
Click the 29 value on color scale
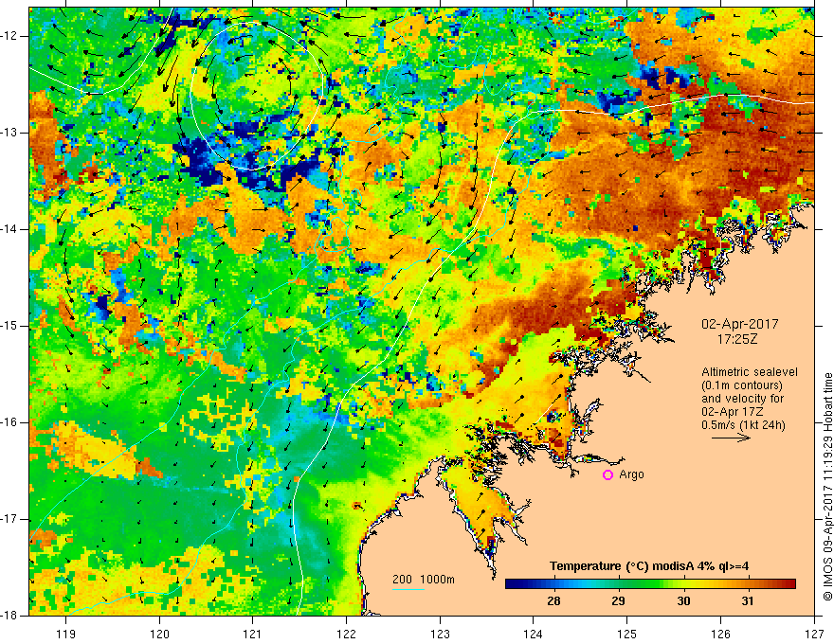tap(618, 601)
